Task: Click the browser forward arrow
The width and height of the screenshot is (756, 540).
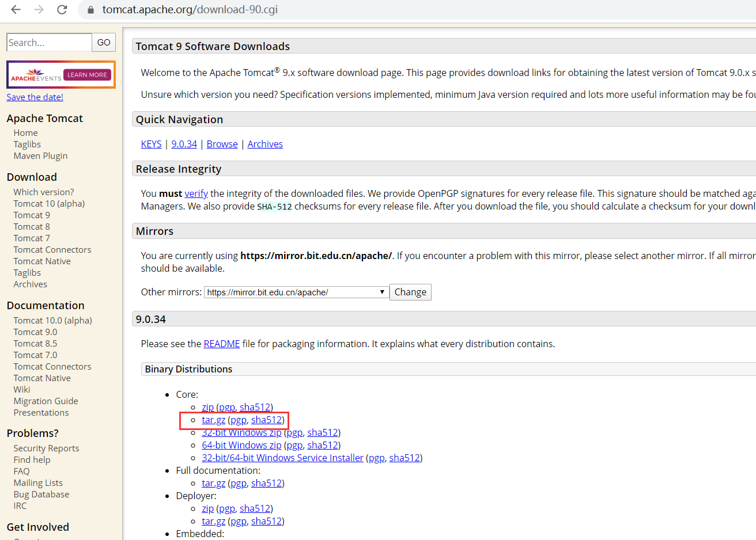Action: click(x=39, y=10)
